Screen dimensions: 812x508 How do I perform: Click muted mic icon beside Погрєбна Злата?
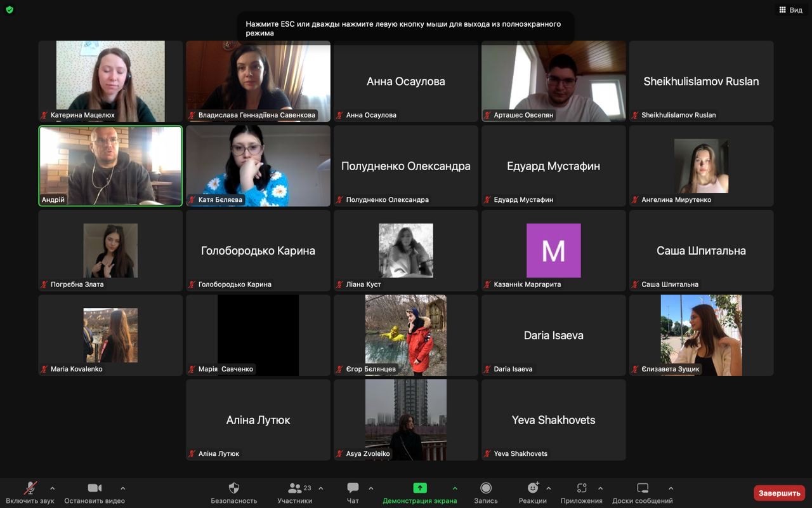pos(44,284)
